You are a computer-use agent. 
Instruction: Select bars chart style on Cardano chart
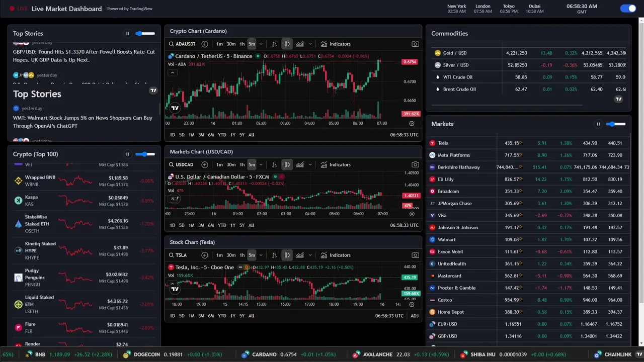274,44
